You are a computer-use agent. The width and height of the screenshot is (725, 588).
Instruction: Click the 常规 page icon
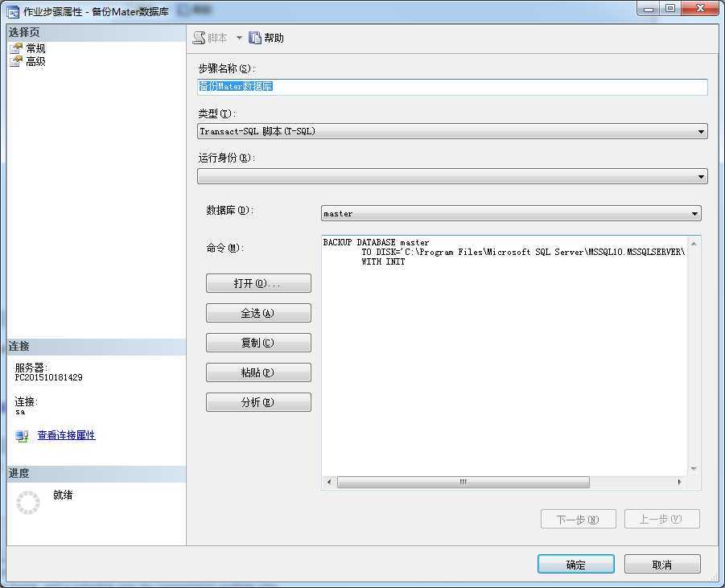16,48
